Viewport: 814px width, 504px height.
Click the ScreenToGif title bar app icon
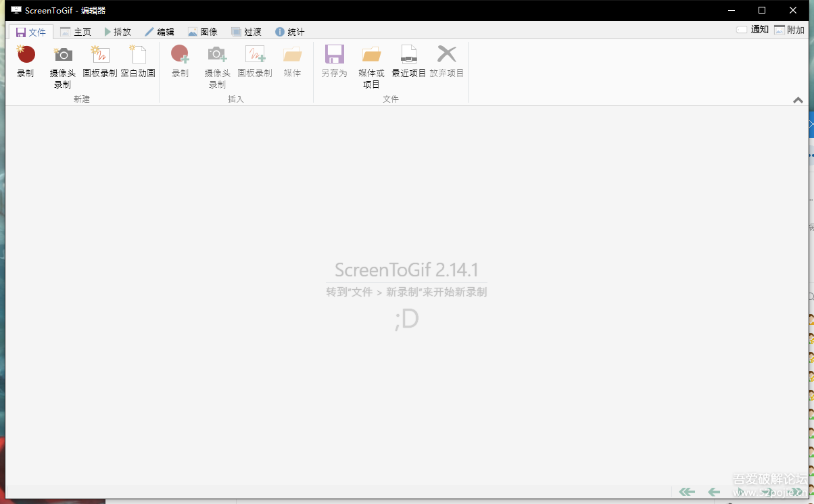click(16, 10)
